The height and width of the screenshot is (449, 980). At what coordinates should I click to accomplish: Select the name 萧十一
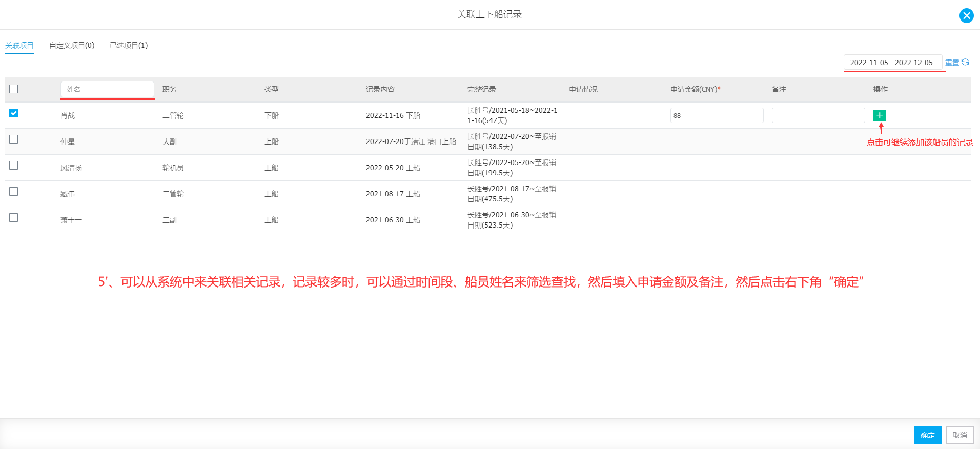click(71, 220)
